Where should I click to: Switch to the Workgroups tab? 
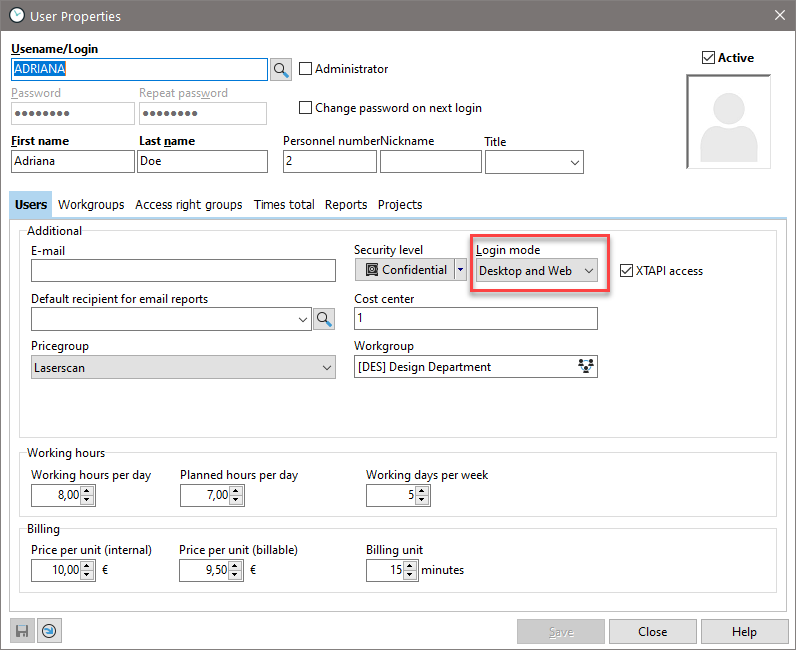pyautogui.click(x=91, y=204)
